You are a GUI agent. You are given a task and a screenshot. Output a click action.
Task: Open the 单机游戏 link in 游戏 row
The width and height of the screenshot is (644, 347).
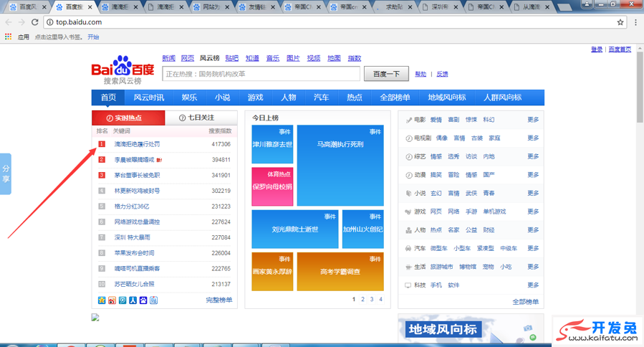(x=494, y=211)
